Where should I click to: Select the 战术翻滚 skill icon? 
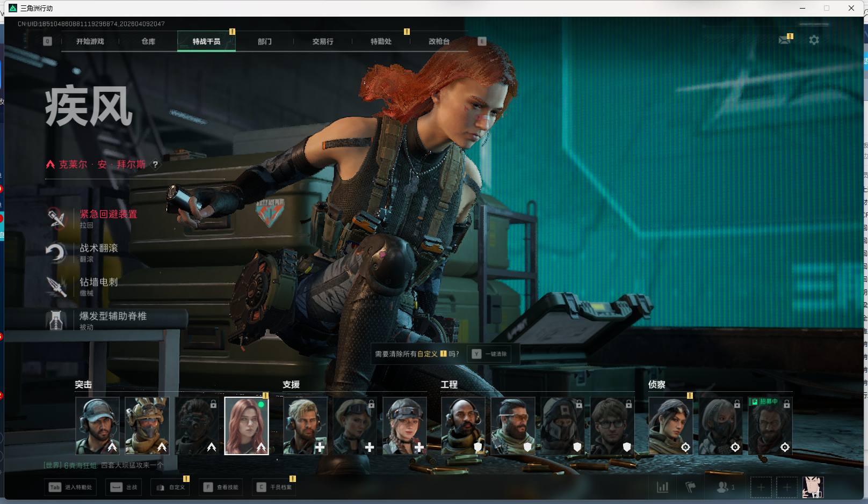coord(56,252)
